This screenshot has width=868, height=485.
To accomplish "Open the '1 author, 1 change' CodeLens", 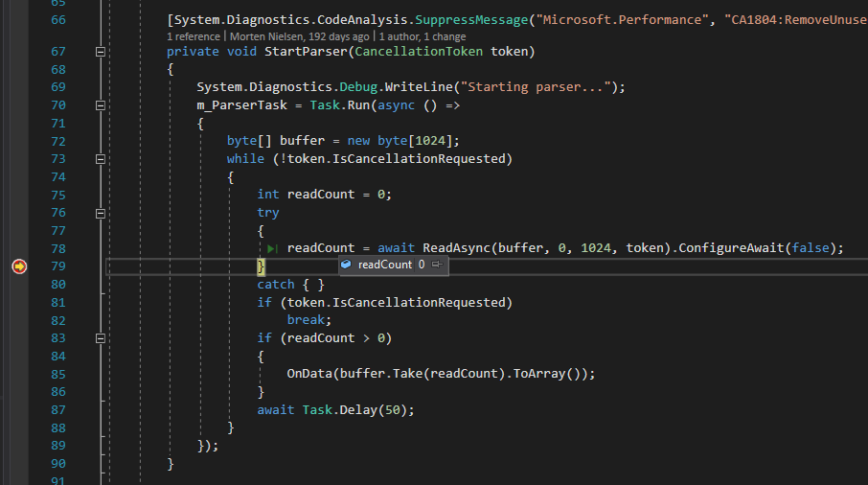I will tap(423, 36).
